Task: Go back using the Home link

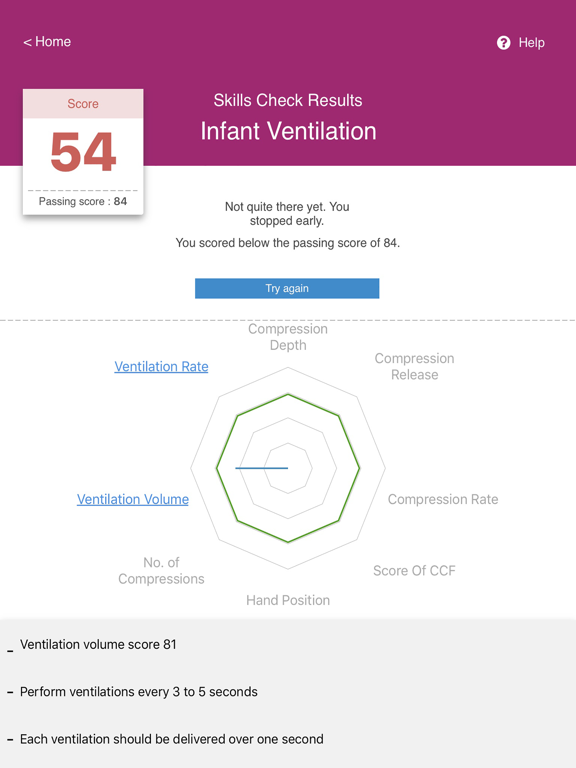Action: tap(47, 42)
